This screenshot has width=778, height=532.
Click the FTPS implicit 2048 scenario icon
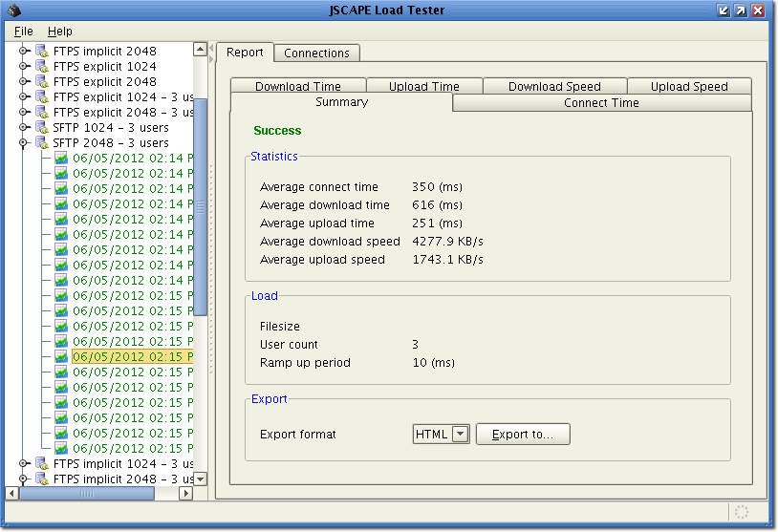pyautogui.click(x=42, y=51)
